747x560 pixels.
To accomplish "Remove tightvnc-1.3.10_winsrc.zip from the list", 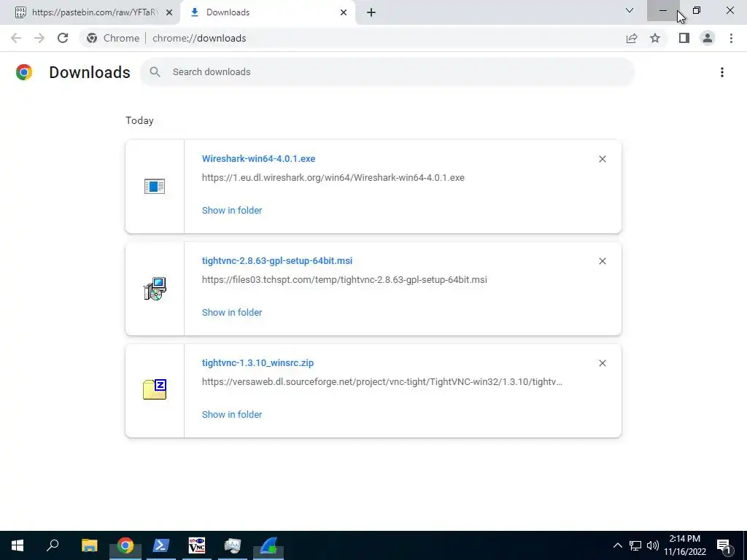I will point(602,363).
